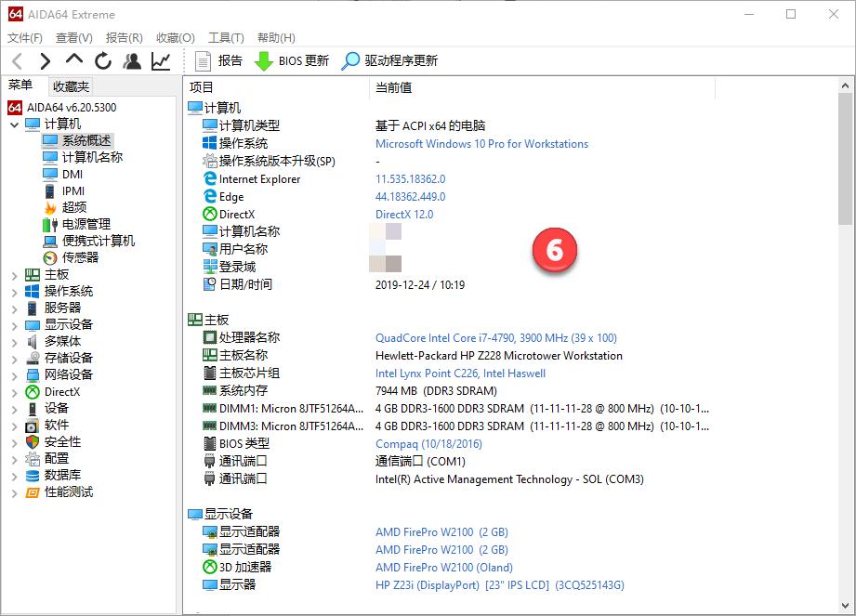Expand the DirectX tree node
Viewport: 856px width, 616px height.
(x=14, y=393)
